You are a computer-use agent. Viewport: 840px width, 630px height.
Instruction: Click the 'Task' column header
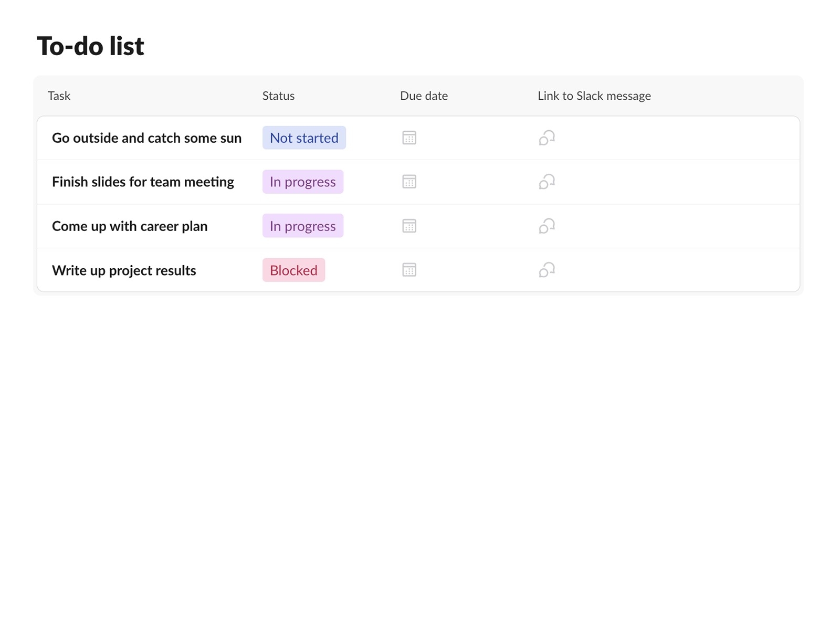(59, 96)
